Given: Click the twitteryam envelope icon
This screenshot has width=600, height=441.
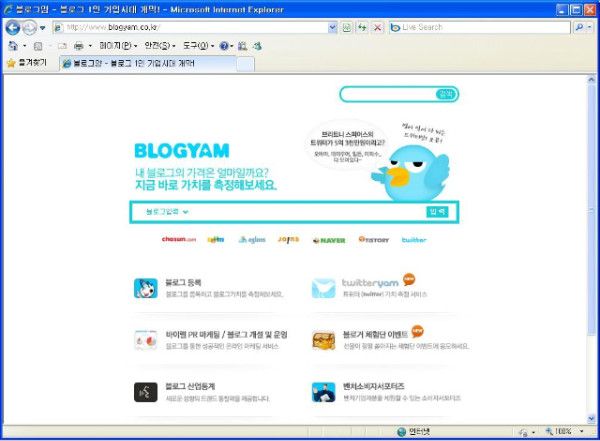Looking at the screenshot, I should pos(324,288).
